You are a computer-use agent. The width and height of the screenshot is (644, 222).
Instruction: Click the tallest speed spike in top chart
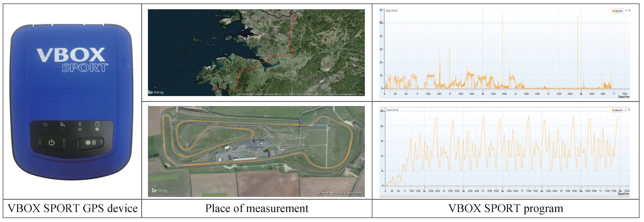502,30
